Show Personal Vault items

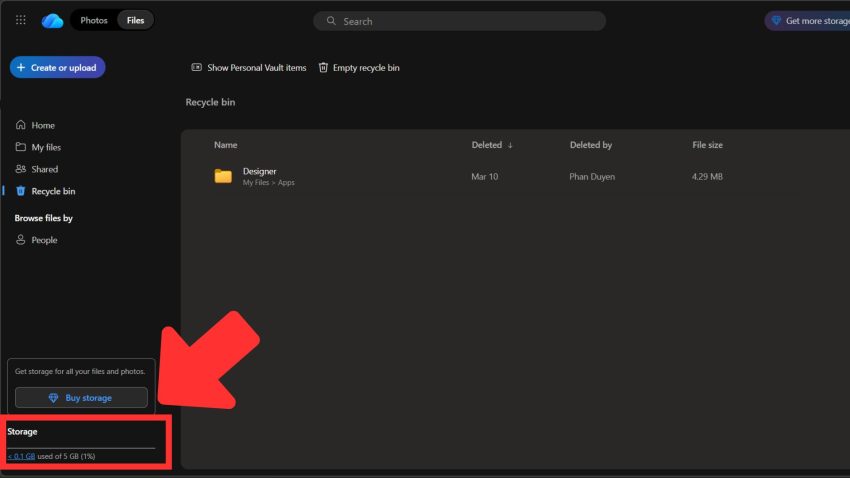[249, 68]
